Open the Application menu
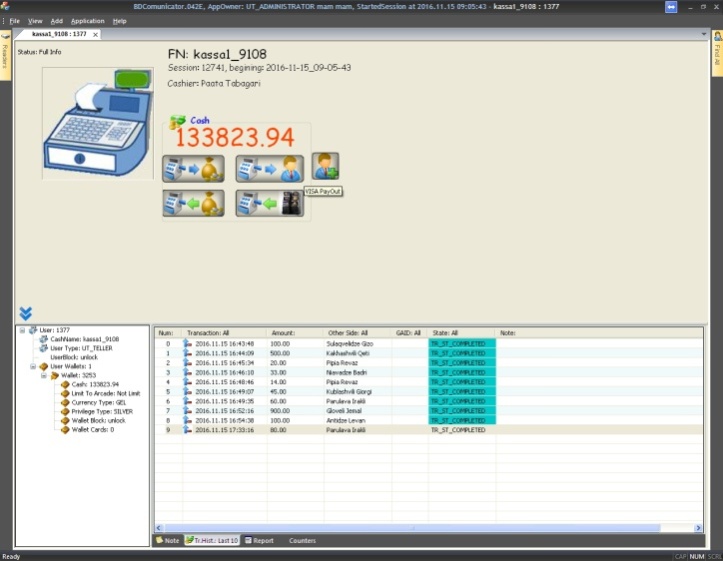 point(87,21)
